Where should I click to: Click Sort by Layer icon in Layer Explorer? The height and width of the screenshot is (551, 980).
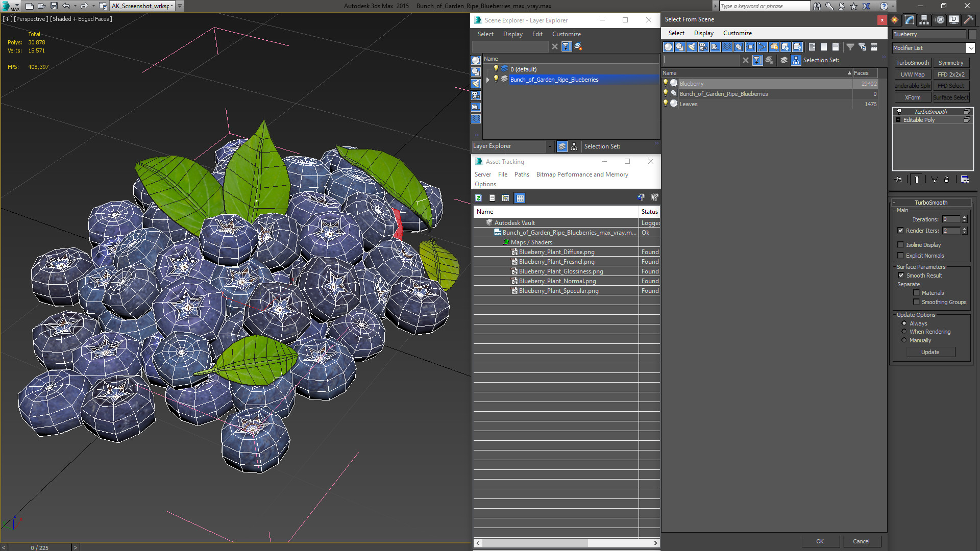tap(562, 146)
